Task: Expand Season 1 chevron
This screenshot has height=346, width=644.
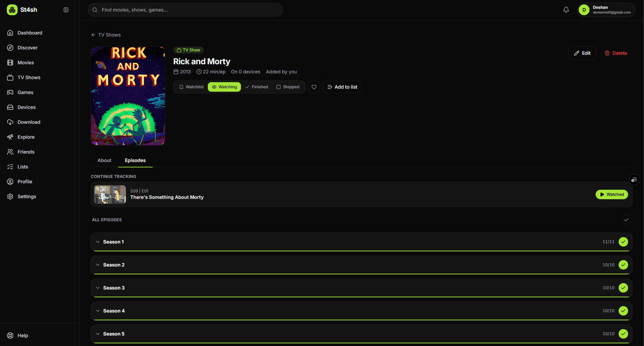Action: [98, 242]
